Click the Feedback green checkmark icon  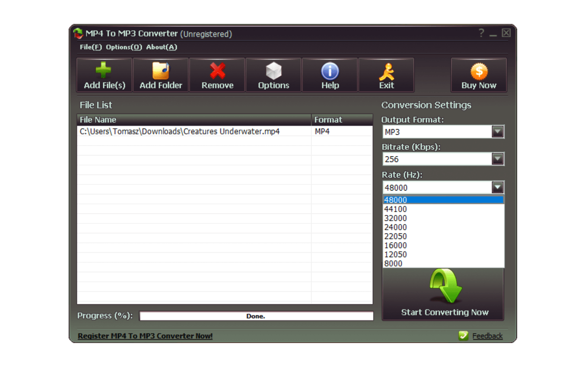(x=464, y=336)
